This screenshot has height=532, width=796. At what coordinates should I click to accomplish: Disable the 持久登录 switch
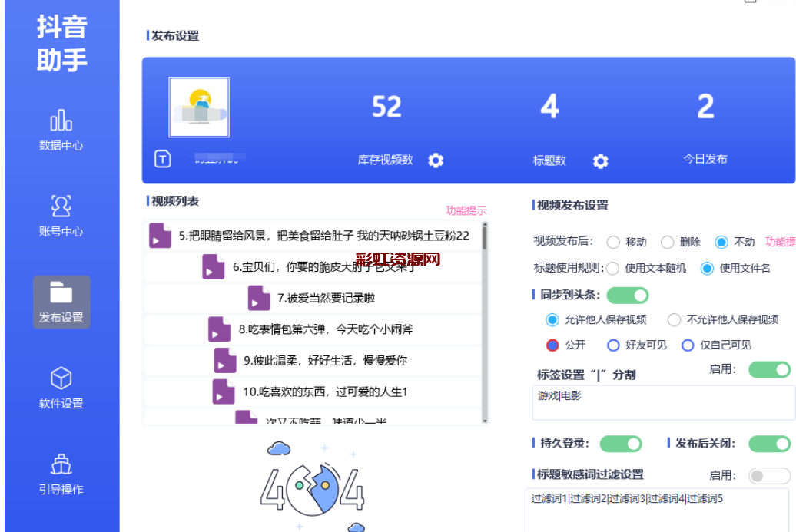tap(620, 444)
